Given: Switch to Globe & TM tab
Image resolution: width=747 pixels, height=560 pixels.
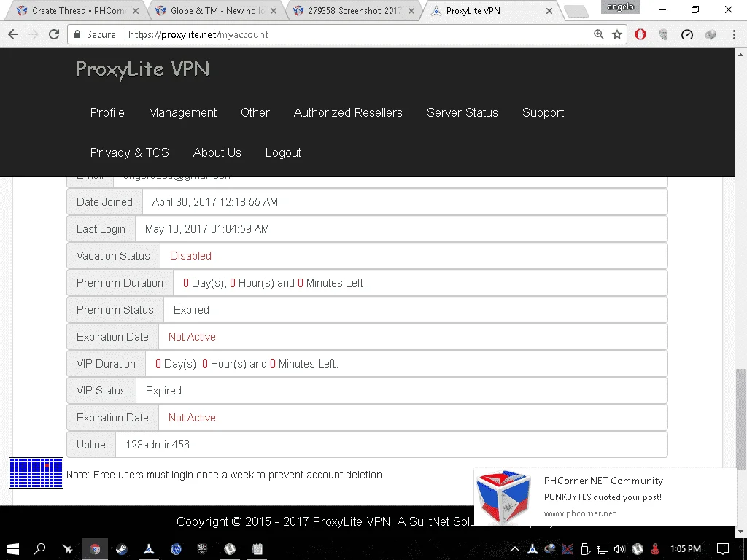Looking at the screenshot, I should coord(217,10).
